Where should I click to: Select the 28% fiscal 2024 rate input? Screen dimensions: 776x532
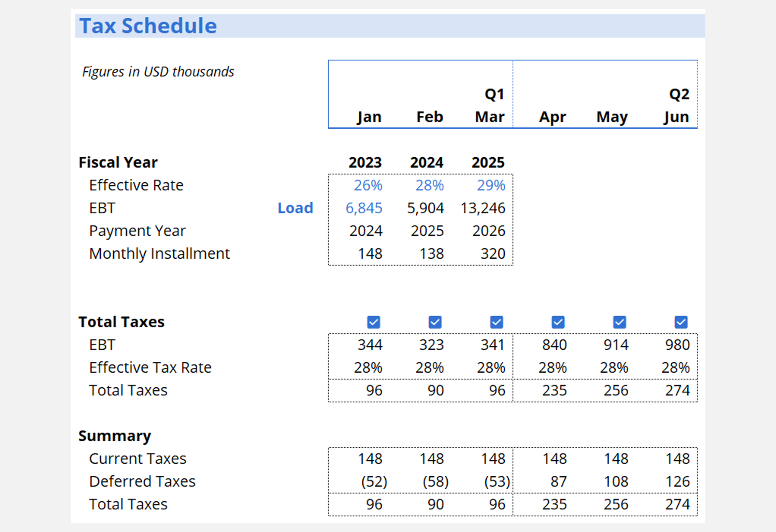coord(429,185)
